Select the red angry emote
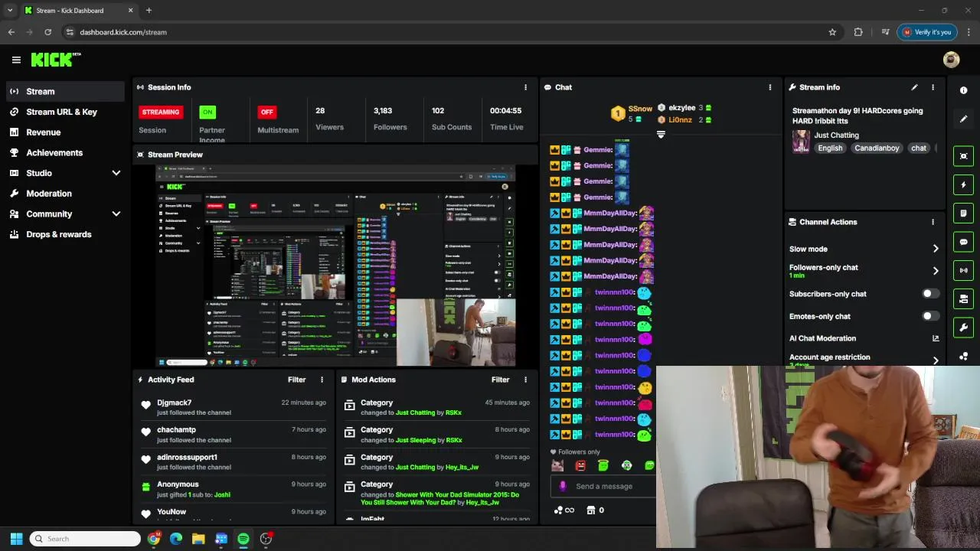 click(580, 465)
